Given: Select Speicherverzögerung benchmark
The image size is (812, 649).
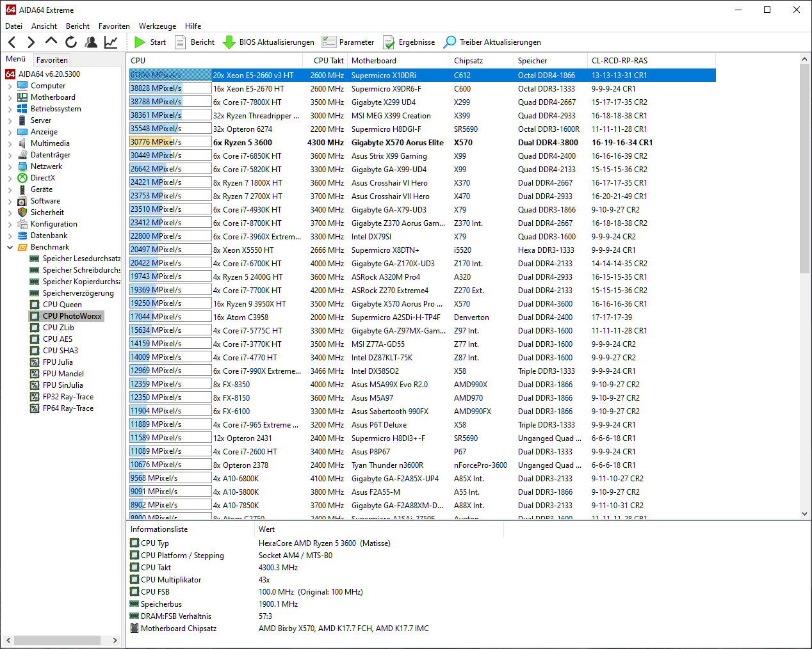Looking at the screenshot, I should pos(72,293).
